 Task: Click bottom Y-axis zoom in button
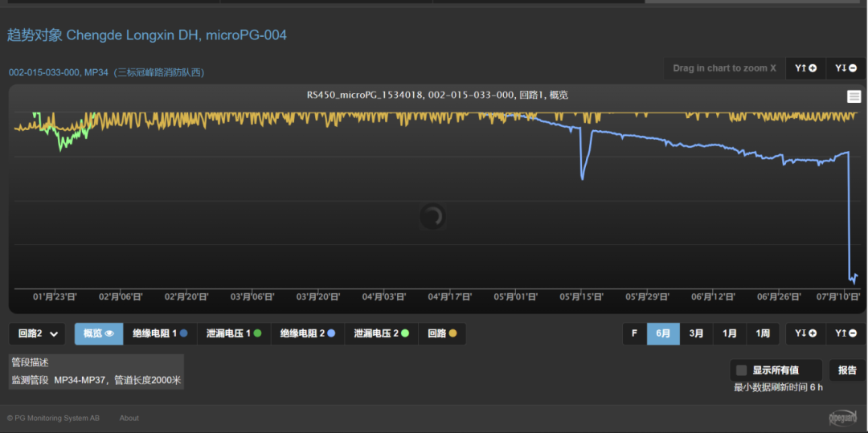pos(805,333)
